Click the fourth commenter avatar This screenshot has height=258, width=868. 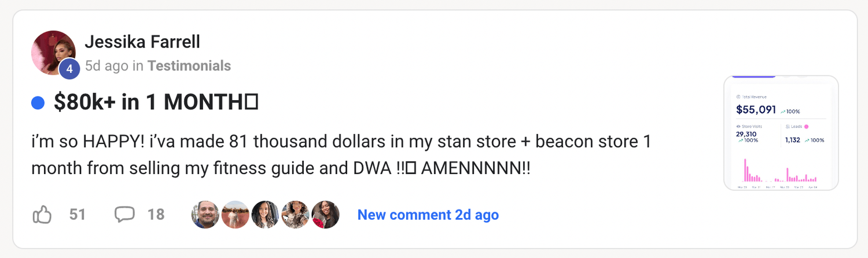click(296, 215)
